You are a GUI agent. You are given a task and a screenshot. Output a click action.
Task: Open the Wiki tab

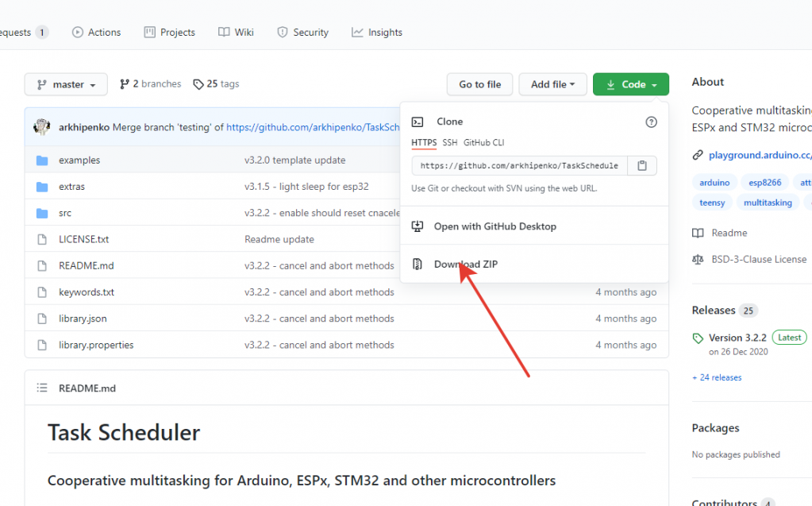(236, 32)
